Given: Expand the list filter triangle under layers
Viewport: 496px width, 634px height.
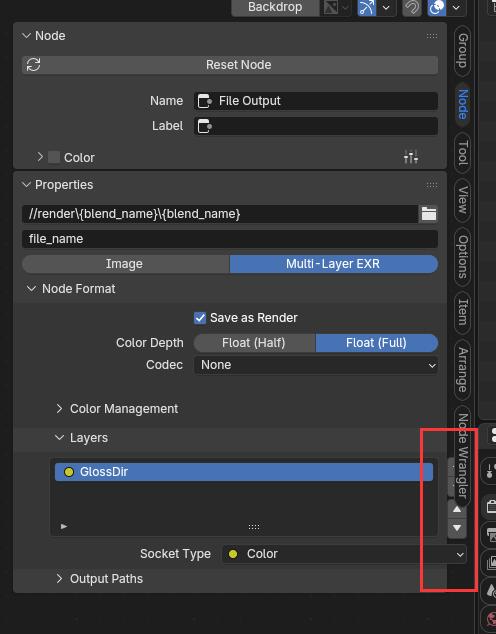Looking at the screenshot, I should tap(64, 526).
